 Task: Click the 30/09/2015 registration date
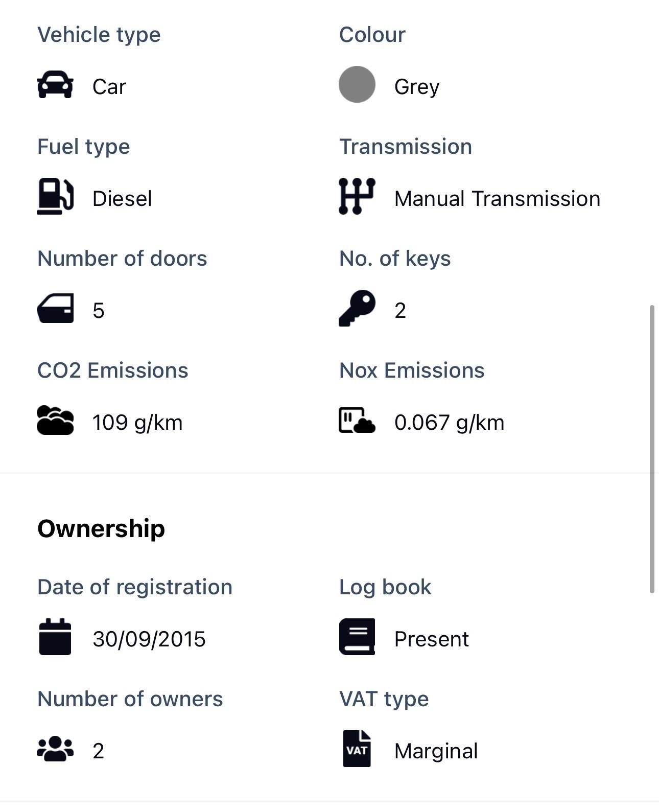149,639
